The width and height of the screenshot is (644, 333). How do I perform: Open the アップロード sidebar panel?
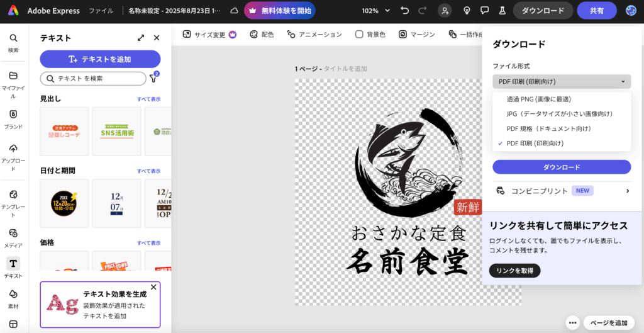pyautogui.click(x=13, y=155)
